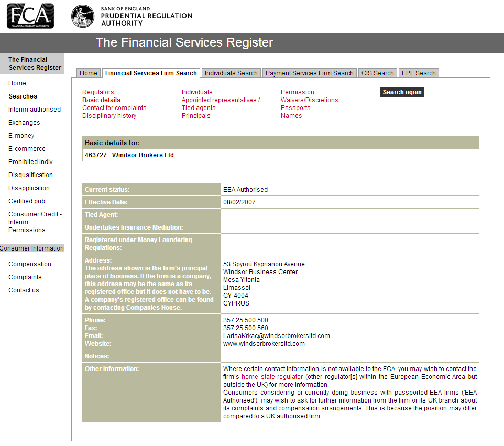Viewport: 504px width, 446px height.
Task: Open the Payment Services Firm Search tab
Action: 309,73
